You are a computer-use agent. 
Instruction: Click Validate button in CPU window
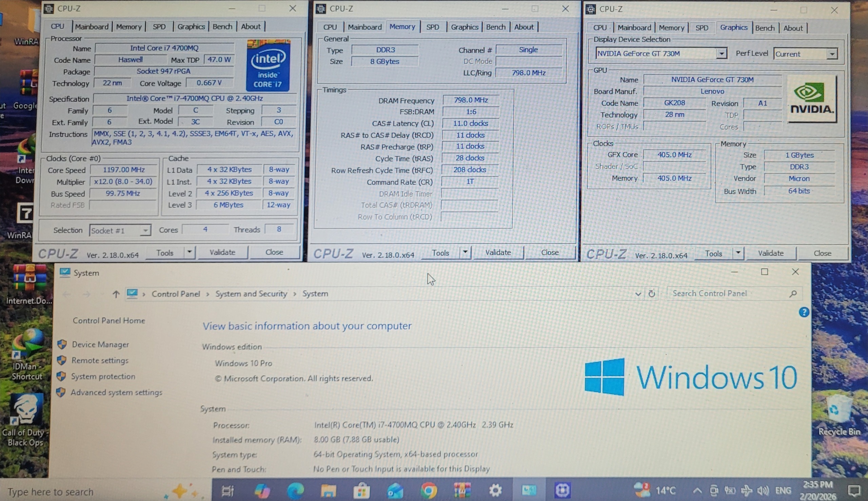[x=222, y=252]
